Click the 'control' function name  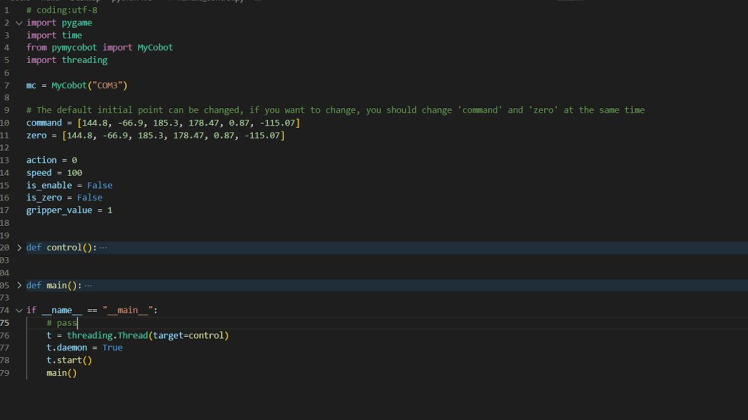tap(64, 248)
